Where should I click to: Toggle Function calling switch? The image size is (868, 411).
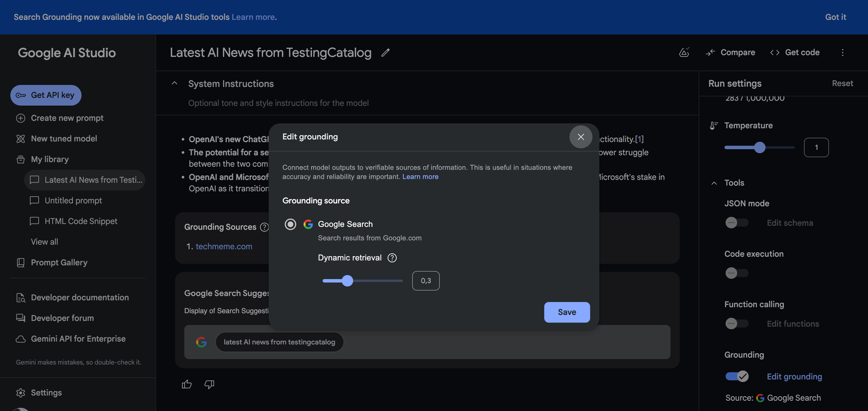coord(737,324)
